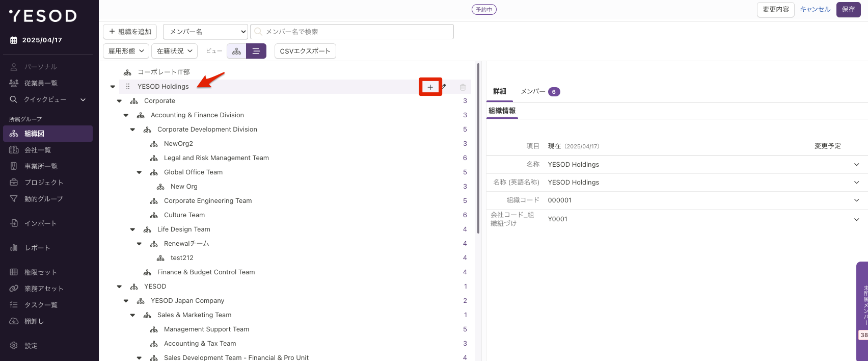The height and width of the screenshot is (361, 868).
Task: Open プロジェクト in the sidebar
Action: pos(44,183)
